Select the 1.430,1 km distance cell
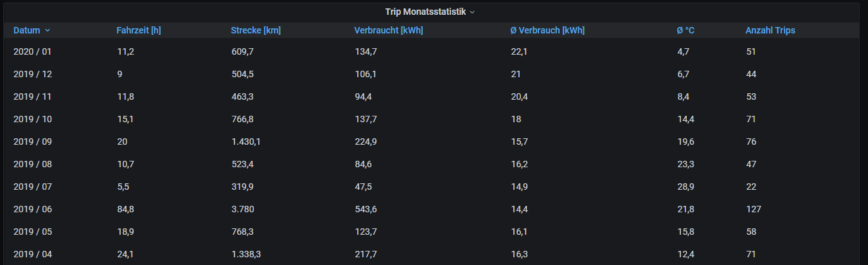Viewport: 868px width, 265px height. [247, 142]
